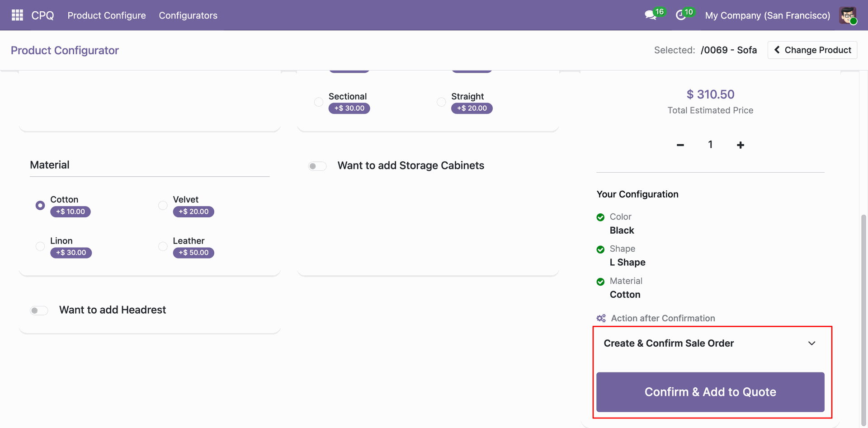Toggle Want to add Storage Cabinets
The width and height of the screenshot is (868, 428).
pos(317,166)
